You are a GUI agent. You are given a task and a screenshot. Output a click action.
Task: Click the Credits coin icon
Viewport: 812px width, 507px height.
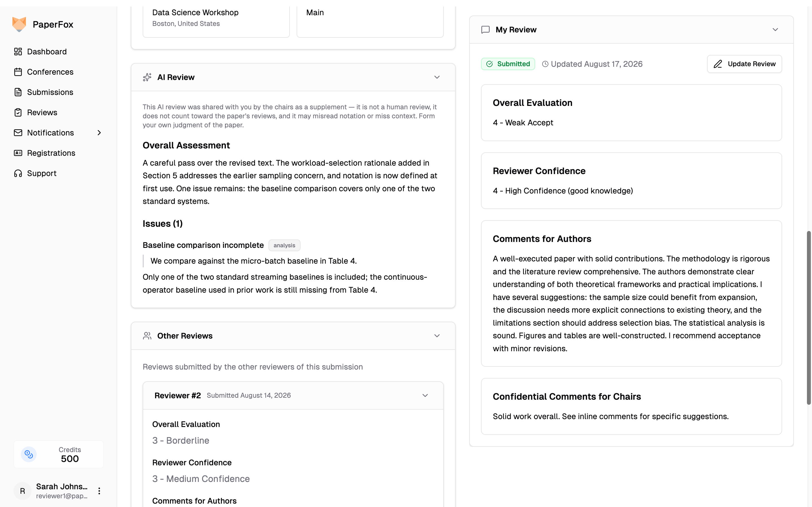[x=29, y=454]
